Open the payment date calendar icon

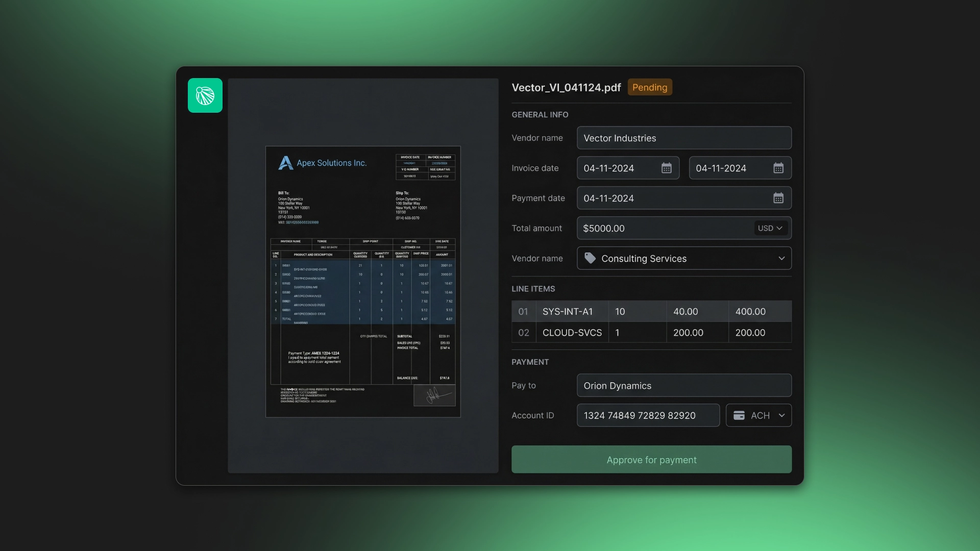pos(778,198)
